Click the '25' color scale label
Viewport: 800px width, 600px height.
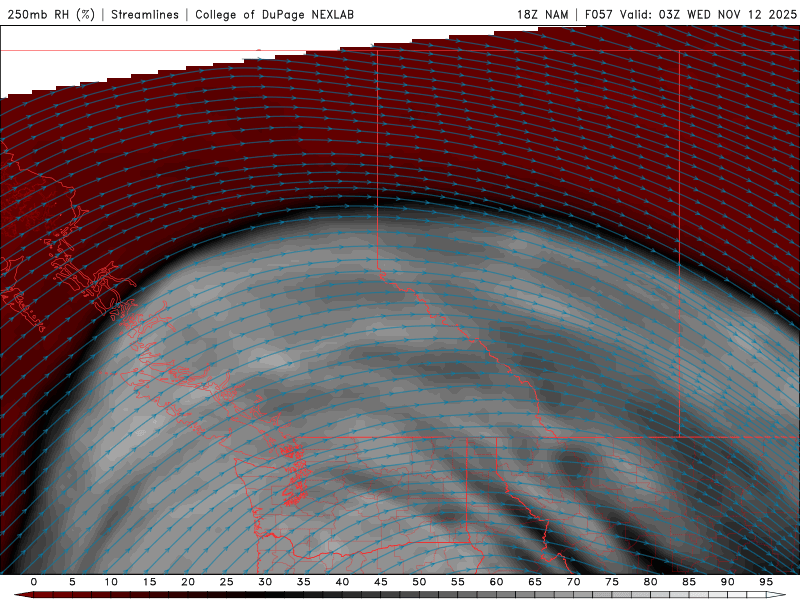[x=226, y=582]
